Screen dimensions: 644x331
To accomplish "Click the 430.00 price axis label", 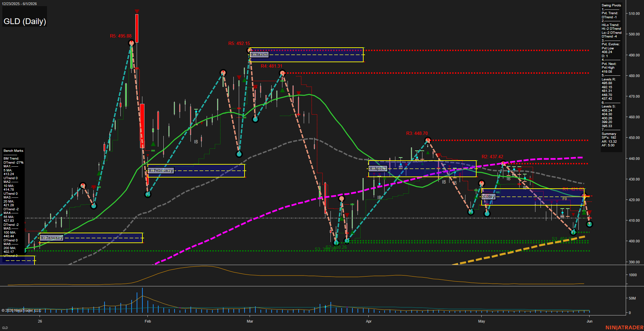I will 634,180.
